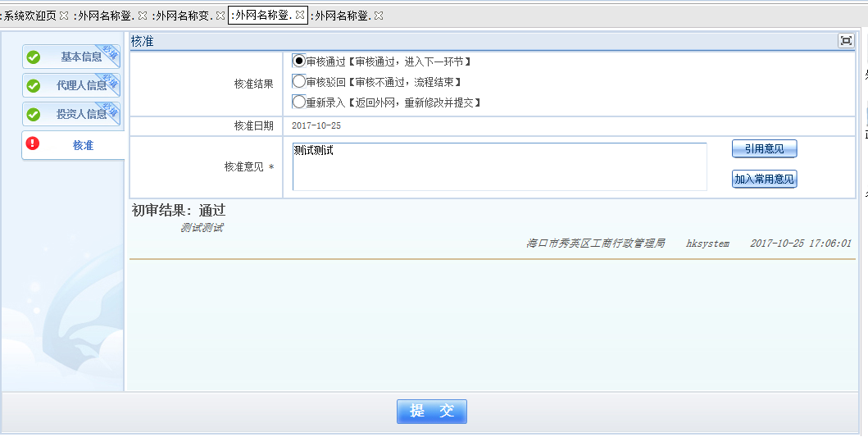868x437 pixels.
Task: Click 核准日期 value 2017-10-25
Action: 316,125
